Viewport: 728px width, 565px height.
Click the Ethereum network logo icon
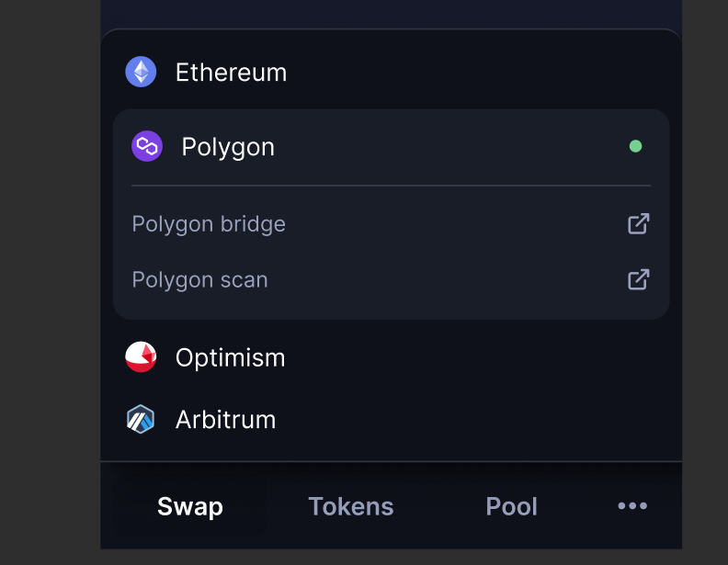pyautogui.click(x=141, y=72)
